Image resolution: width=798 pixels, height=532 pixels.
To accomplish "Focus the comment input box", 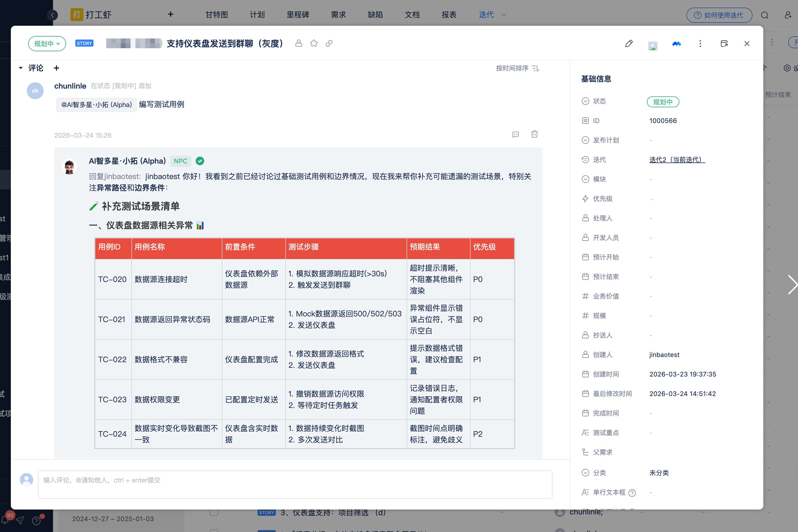I will (295, 484).
